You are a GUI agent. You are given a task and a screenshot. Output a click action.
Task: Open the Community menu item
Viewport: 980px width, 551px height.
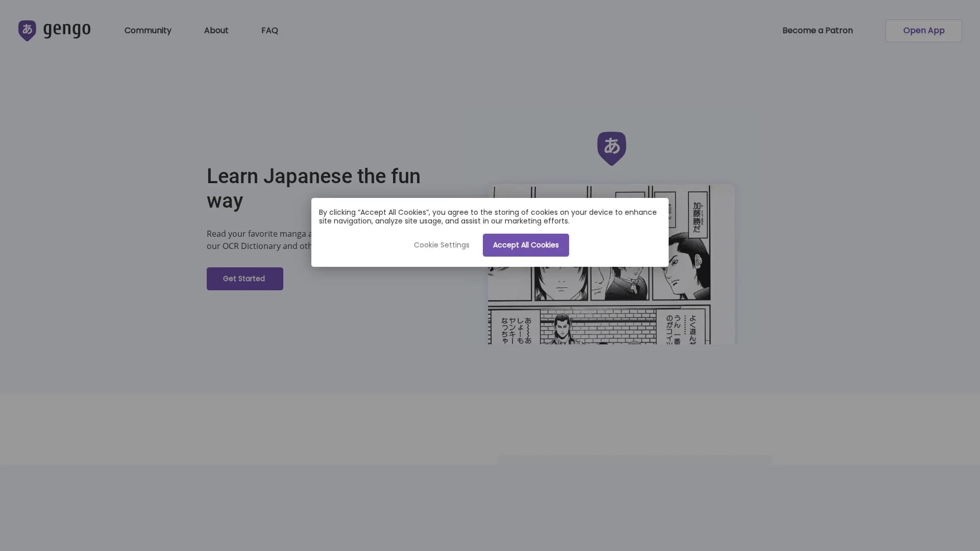pyautogui.click(x=148, y=31)
